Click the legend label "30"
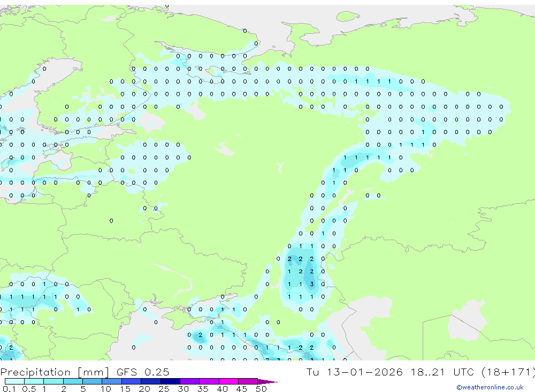The width and height of the screenshot is (535, 392). click(183, 389)
